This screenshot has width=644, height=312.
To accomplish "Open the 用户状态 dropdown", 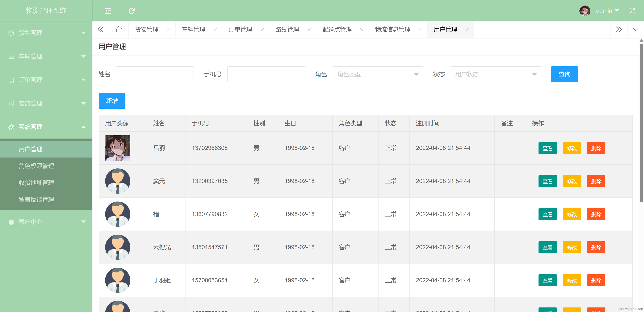I will click(496, 74).
